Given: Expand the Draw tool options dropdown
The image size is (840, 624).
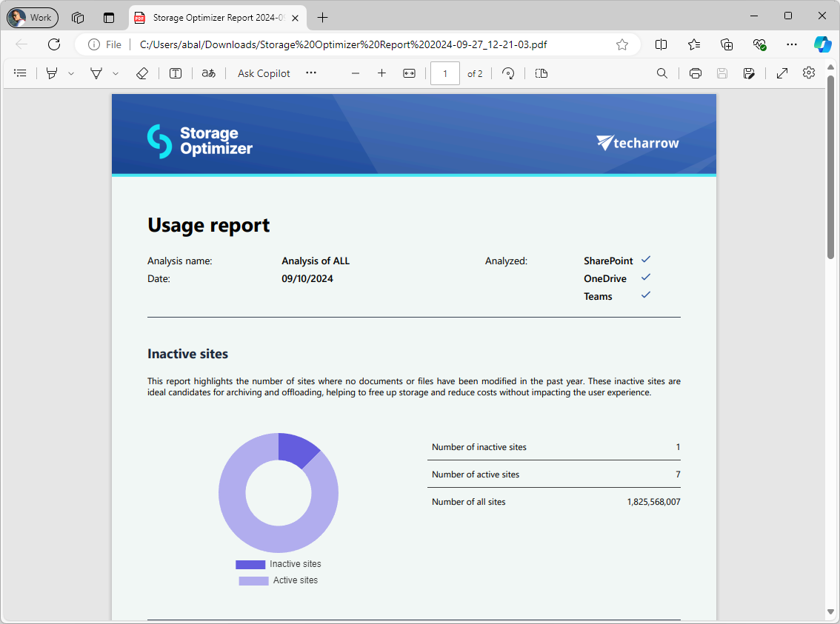Looking at the screenshot, I should tap(70, 73).
